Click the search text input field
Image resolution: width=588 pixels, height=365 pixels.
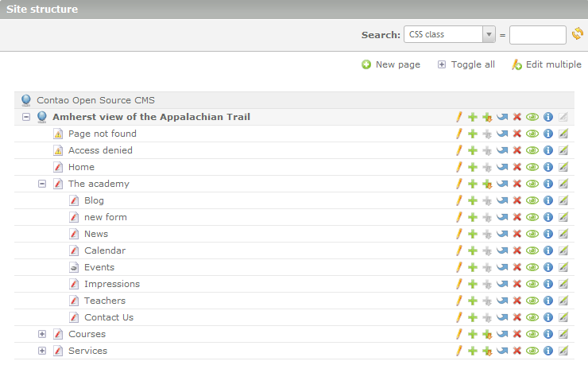537,34
